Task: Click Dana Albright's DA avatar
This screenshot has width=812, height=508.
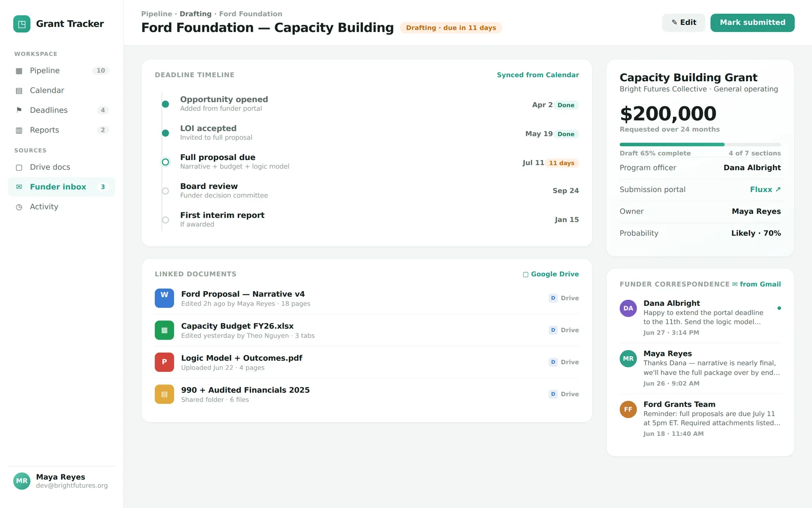Action: (x=628, y=308)
